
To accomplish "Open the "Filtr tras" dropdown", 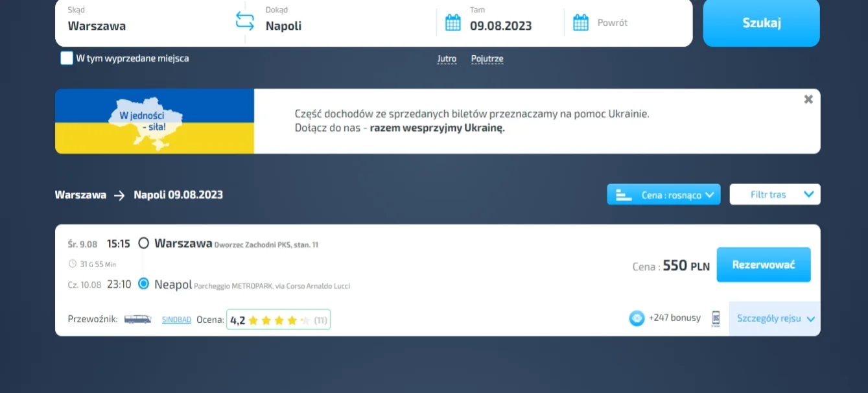I will [x=775, y=195].
